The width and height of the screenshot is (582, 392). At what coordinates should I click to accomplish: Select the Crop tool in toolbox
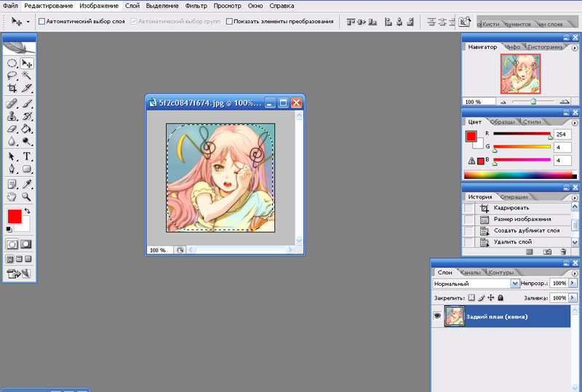[12, 88]
